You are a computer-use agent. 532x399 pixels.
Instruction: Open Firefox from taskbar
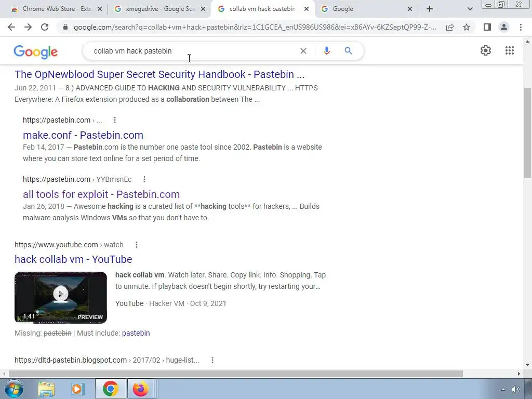pyautogui.click(x=140, y=389)
